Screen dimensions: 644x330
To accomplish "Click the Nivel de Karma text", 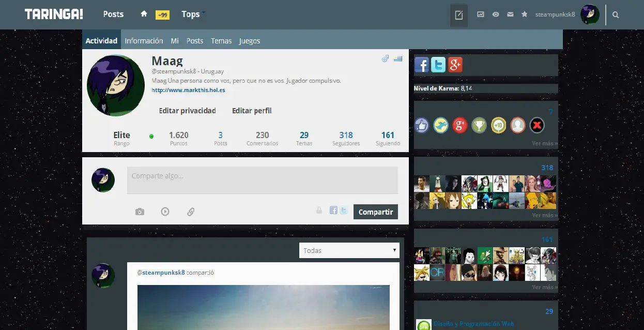I will point(443,88).
